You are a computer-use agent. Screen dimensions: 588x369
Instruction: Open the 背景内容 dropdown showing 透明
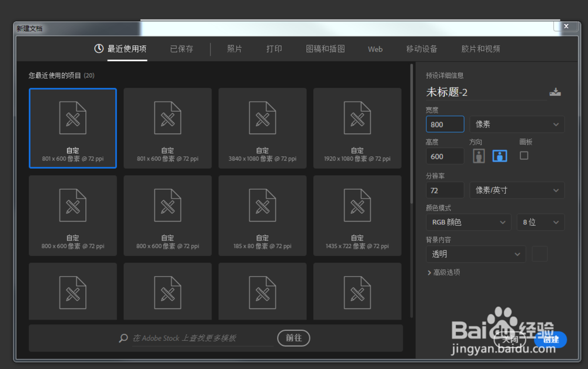pyautogui.click(x=476, y=254)
